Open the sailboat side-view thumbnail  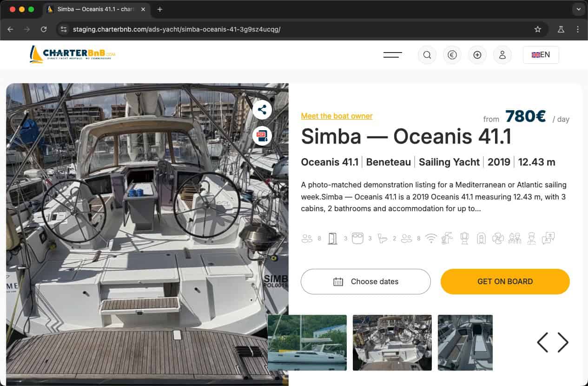pyautogui.click(x=307, y=343)
